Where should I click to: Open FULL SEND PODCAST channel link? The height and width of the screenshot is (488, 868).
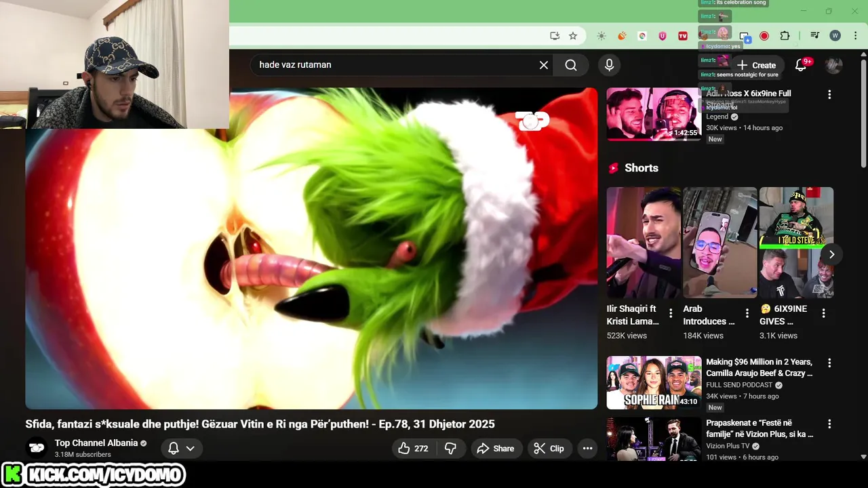tap(739, 385)
